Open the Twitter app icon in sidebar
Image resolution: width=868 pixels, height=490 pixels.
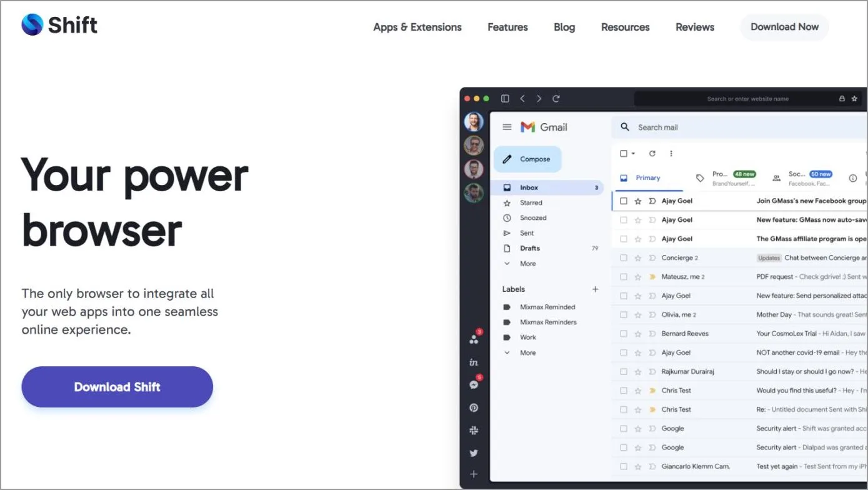(x=474, y=452)
